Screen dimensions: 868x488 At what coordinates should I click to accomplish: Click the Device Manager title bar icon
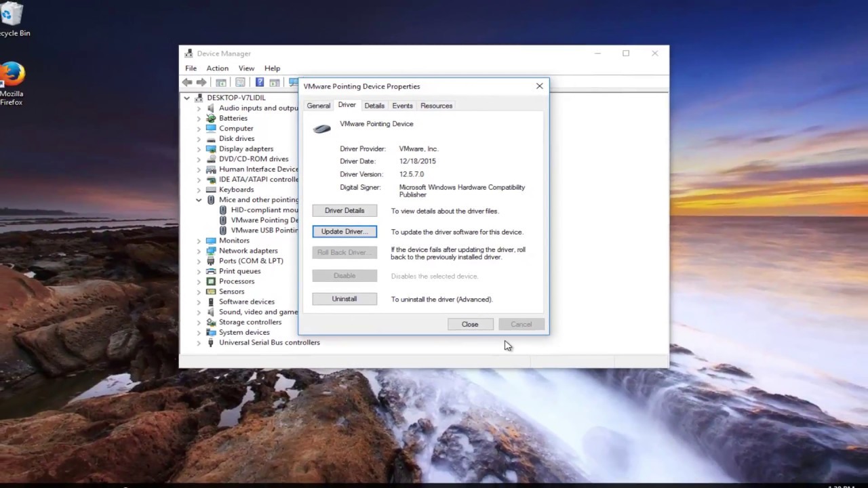pyautogui.click(x=189, y=54)
